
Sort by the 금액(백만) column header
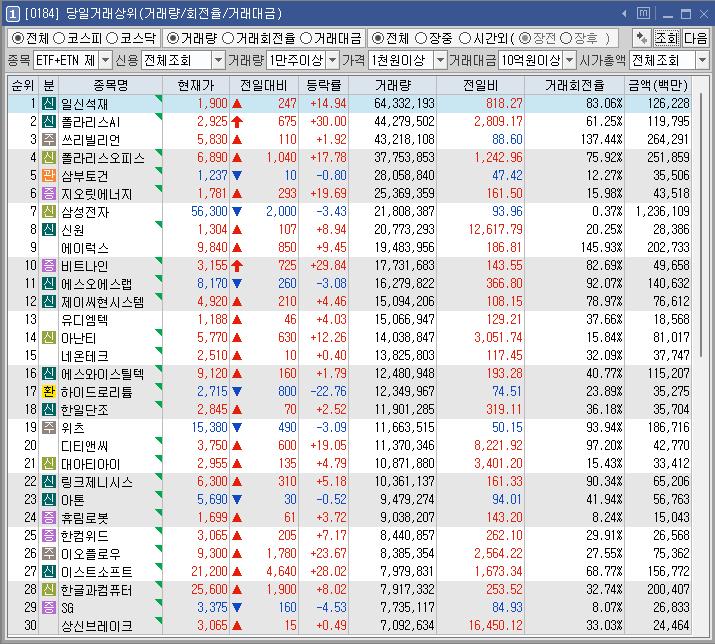[658, 85]
